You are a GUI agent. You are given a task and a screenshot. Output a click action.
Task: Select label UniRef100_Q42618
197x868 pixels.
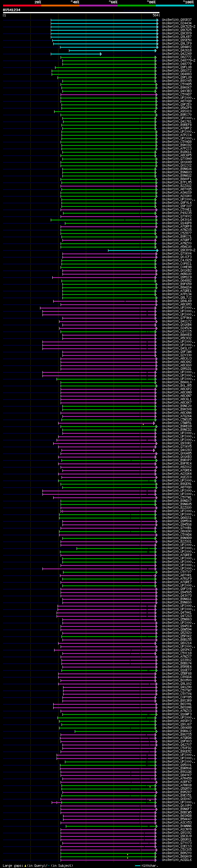coord(177,50)
